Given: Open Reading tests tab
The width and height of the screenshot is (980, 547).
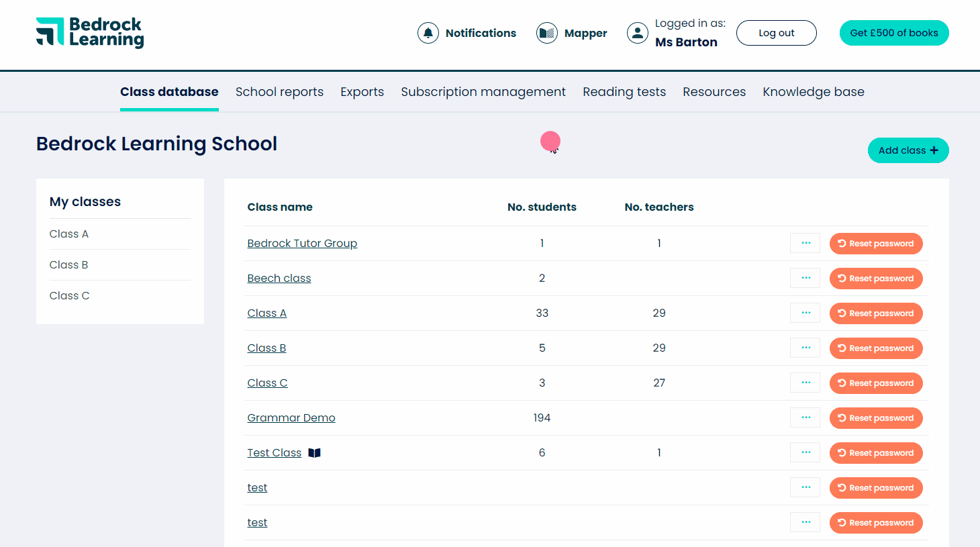Looking at the screenshot, I should [624, 92].
